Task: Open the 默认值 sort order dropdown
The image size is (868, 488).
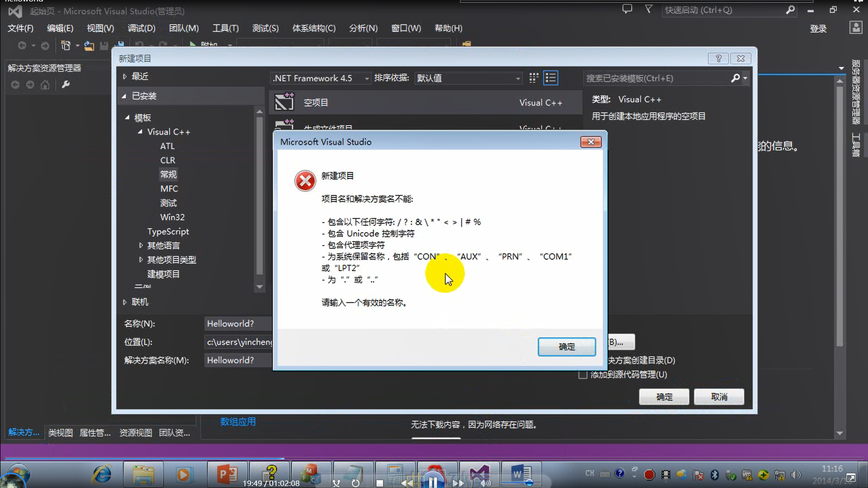Action: pyautogui.click(x=517, y=78)
